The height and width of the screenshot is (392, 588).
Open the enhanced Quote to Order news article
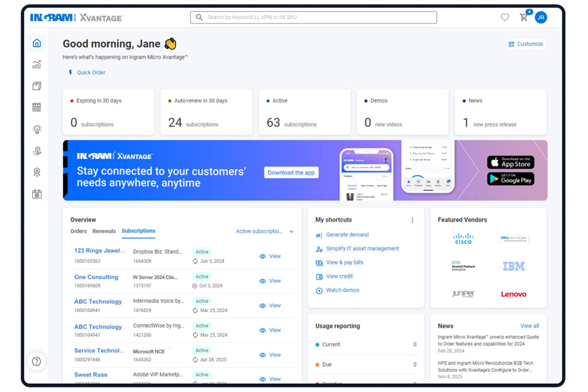pyautogui.click(x=488, y=340)
